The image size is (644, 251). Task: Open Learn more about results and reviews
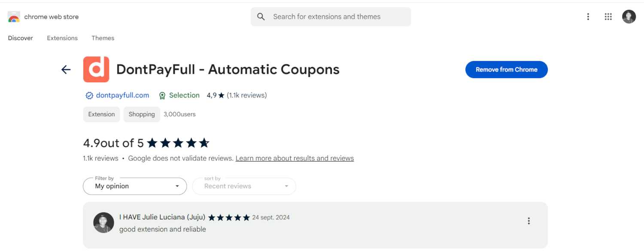point(295,158)
